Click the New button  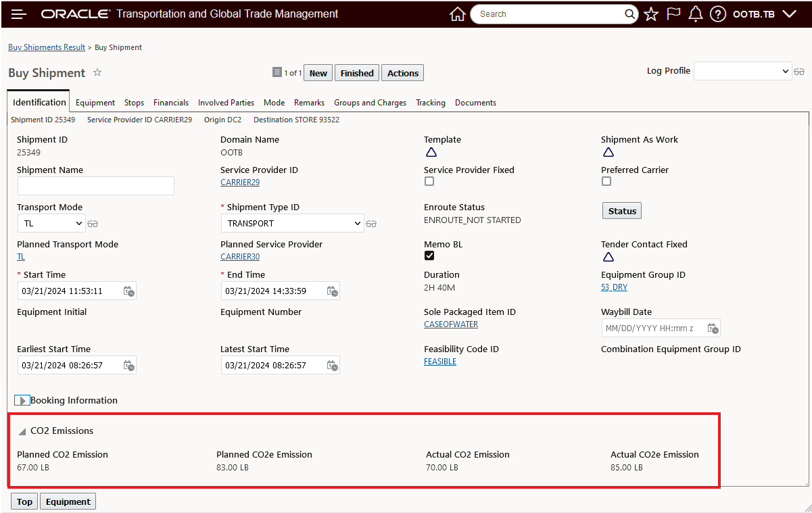point(318,73)
